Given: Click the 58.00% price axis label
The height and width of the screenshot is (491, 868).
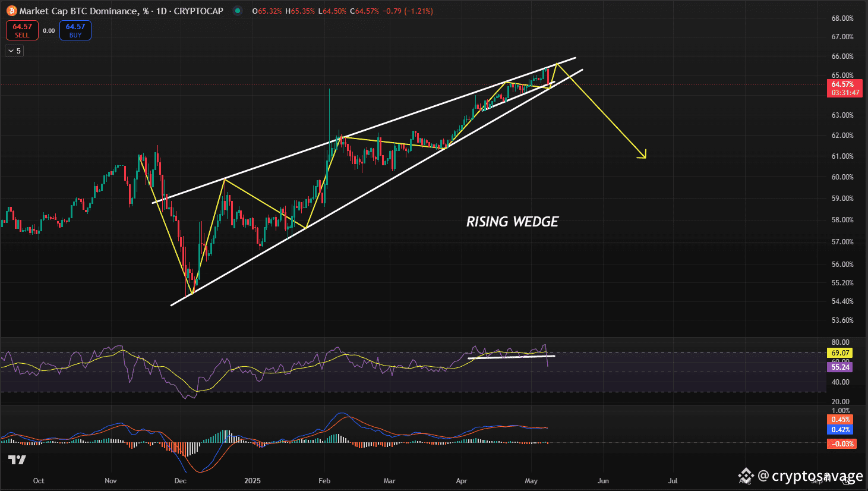Looking at the screenshot, I should [x=842, y=220].
